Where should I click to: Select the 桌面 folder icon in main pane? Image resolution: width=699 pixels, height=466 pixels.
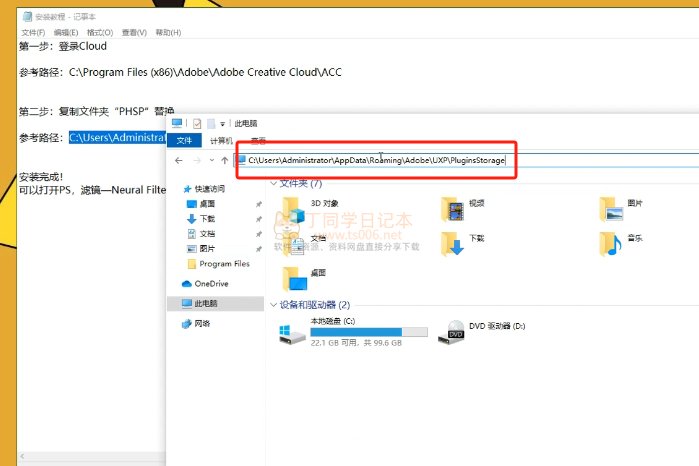point(295,279)
